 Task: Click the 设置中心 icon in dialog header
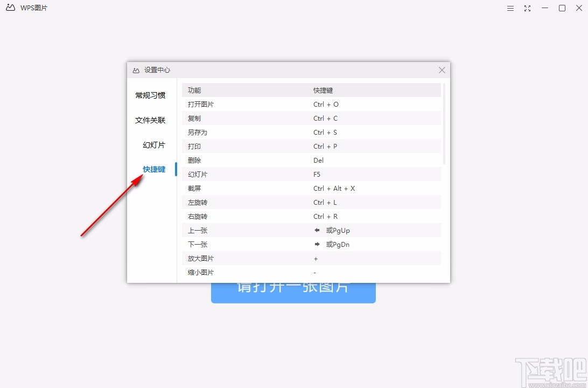click(136, 70)
